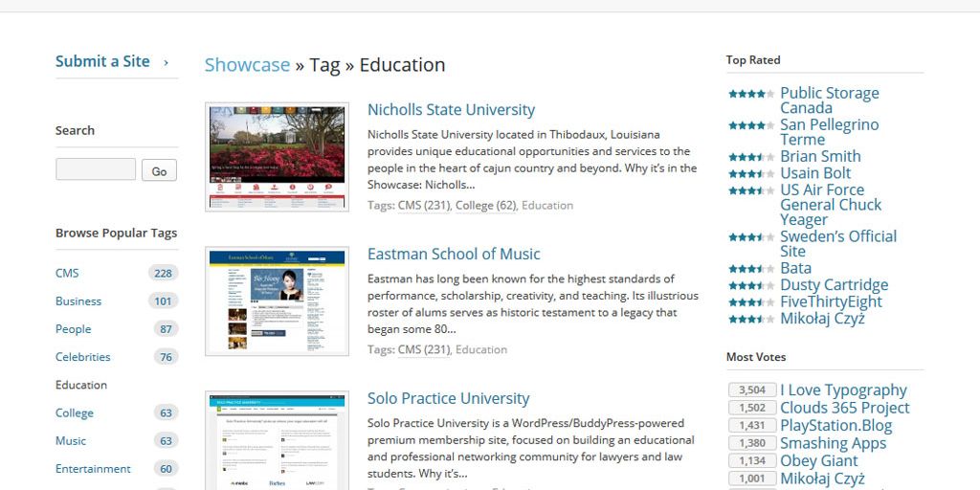Open the Submit a Site link
Viewport: 980px width, 490px height.
coord(102,61)
